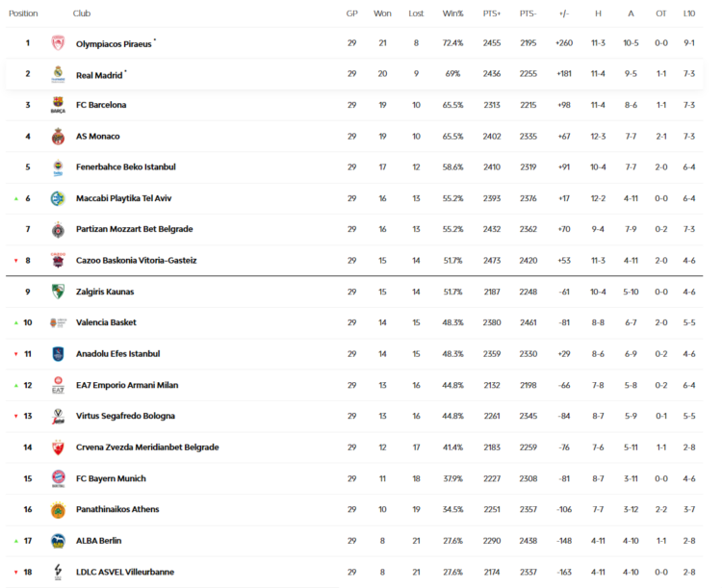Click the Real Madrid crest icon

58,74
